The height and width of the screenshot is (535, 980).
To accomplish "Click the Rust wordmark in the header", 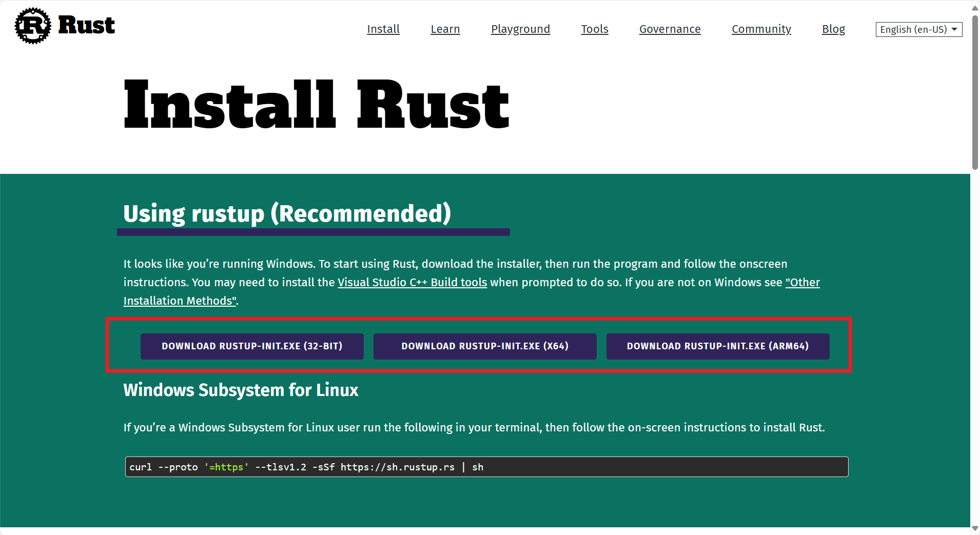I will tap(86, 25).
